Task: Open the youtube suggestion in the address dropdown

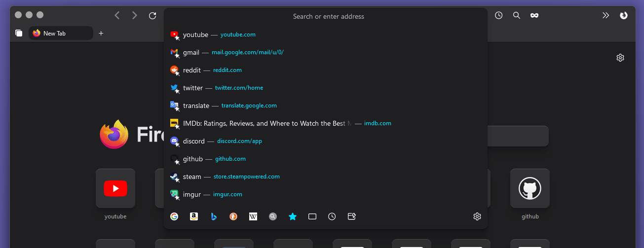Action: pos(326,35)
